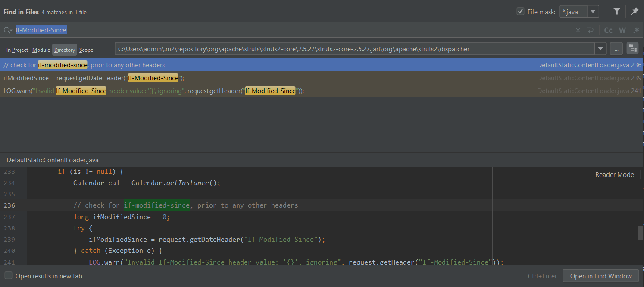Click if (is != null) line 233
644x287 pixels.
click(x=91, y=172)
